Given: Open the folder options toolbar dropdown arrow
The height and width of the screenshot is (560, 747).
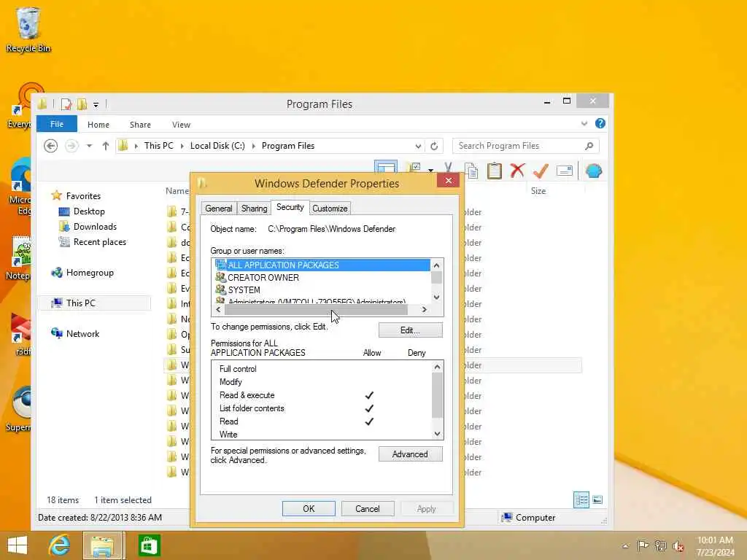Looking at the screenshot, I should pyautogui.click(x=430, y=170).
